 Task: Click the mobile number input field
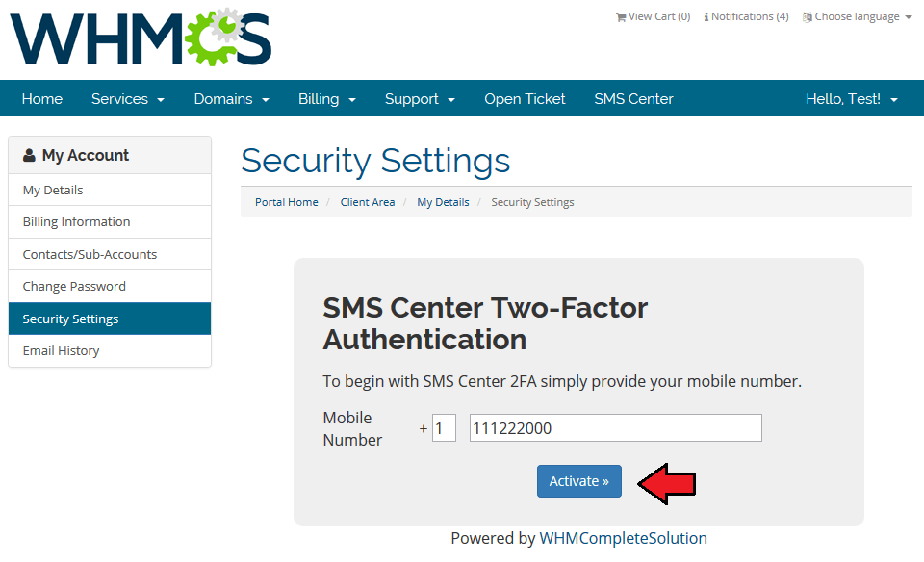[614, 427]
